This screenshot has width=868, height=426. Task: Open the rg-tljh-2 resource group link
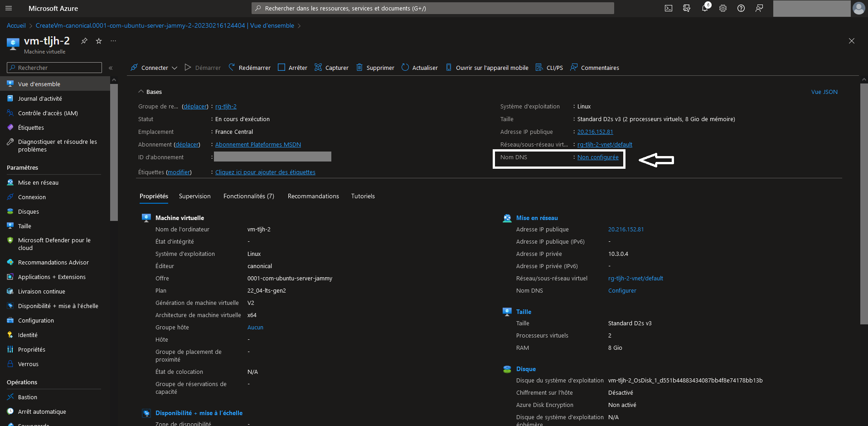tap(226, 106)
